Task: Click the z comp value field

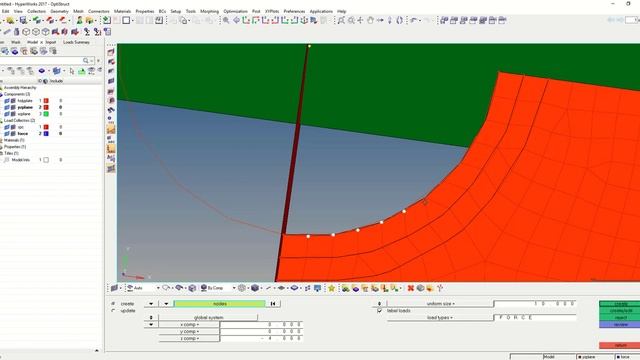Action: (x=261, y=338)
